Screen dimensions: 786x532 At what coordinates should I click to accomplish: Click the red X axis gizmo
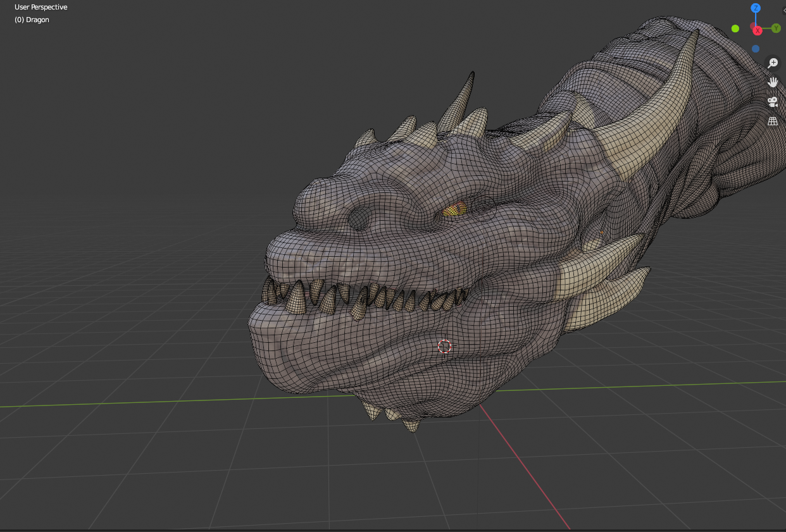click(757, 30)
